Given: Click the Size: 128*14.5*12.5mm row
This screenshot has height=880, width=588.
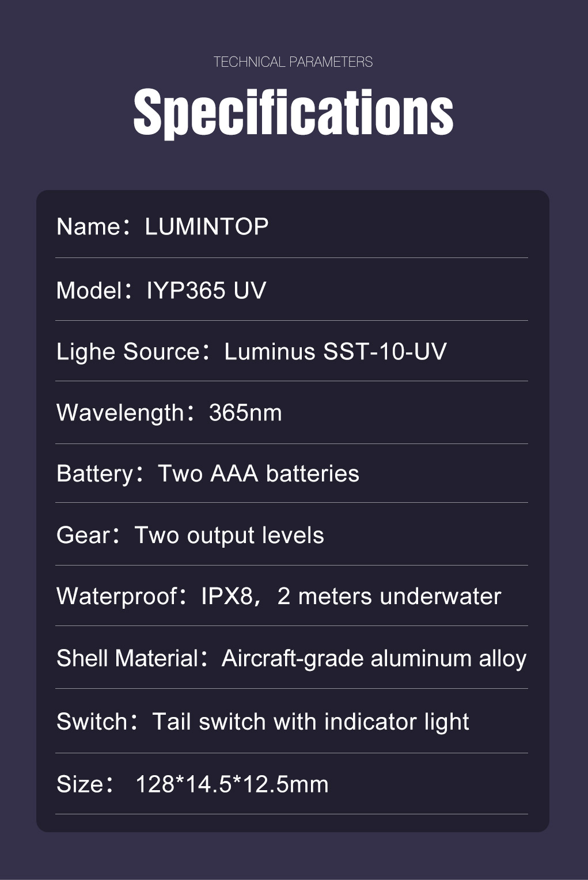Looking at the screenshot, I should coord(291,784).
